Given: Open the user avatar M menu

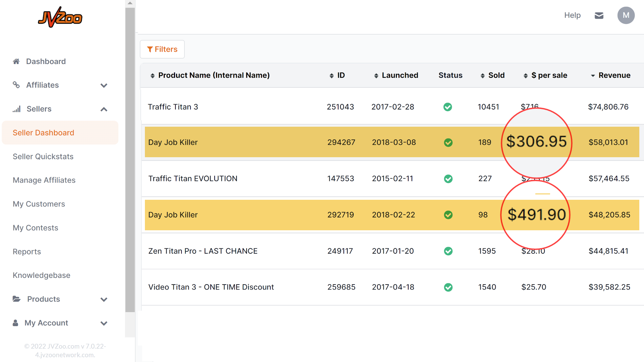Looking at the screenshot, I should pos(626,15).
